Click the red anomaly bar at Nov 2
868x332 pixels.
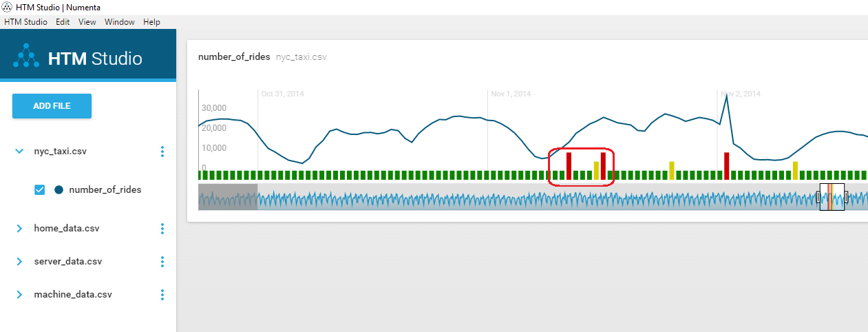[727, 166]
